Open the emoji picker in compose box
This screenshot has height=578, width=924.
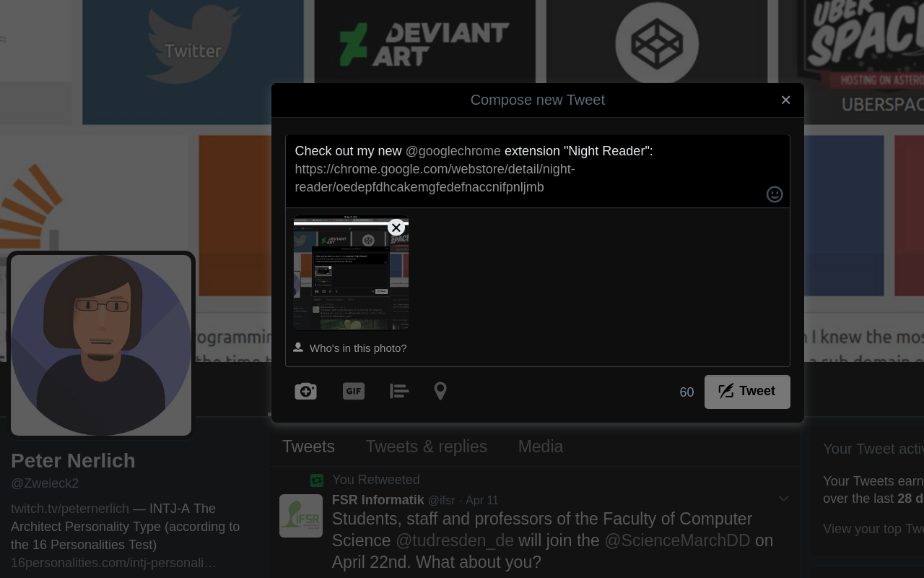point(775,194)
